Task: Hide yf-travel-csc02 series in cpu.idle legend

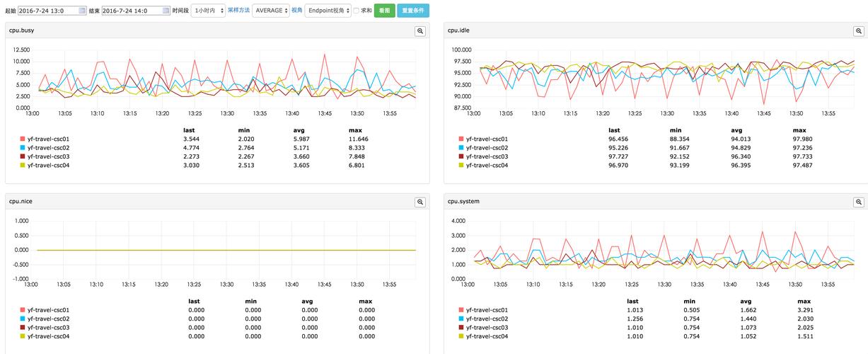Action: coord(487,147)
